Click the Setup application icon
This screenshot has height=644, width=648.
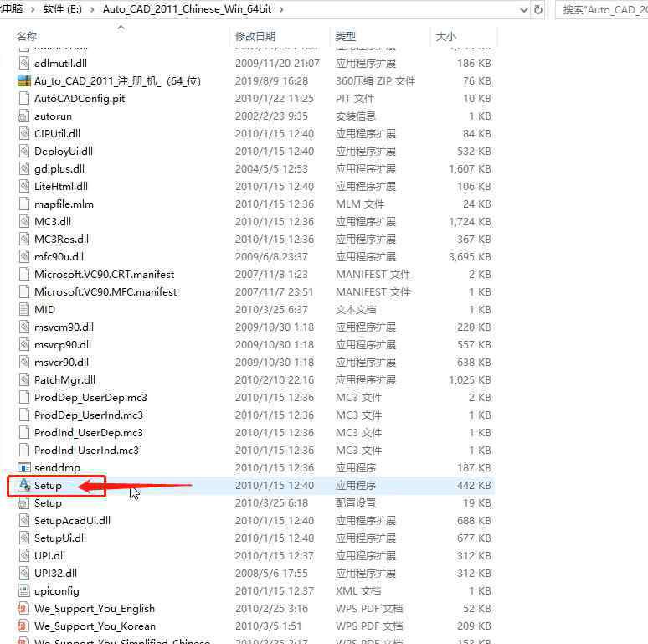[x=24, y=485]
